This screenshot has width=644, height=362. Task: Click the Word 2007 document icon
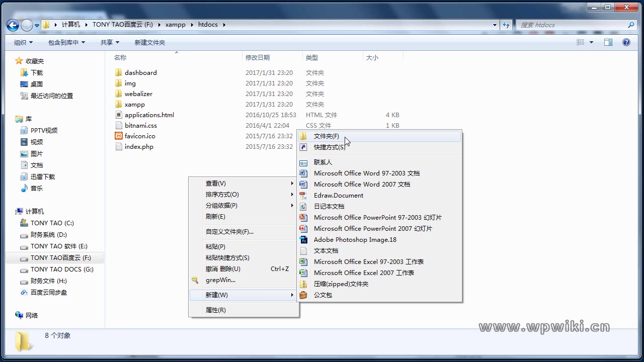303,184
